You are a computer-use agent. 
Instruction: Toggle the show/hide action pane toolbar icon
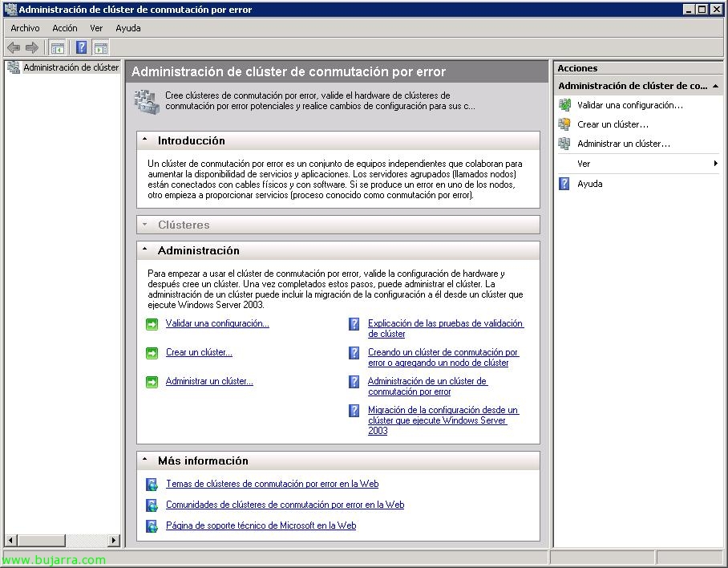point(101,47)
